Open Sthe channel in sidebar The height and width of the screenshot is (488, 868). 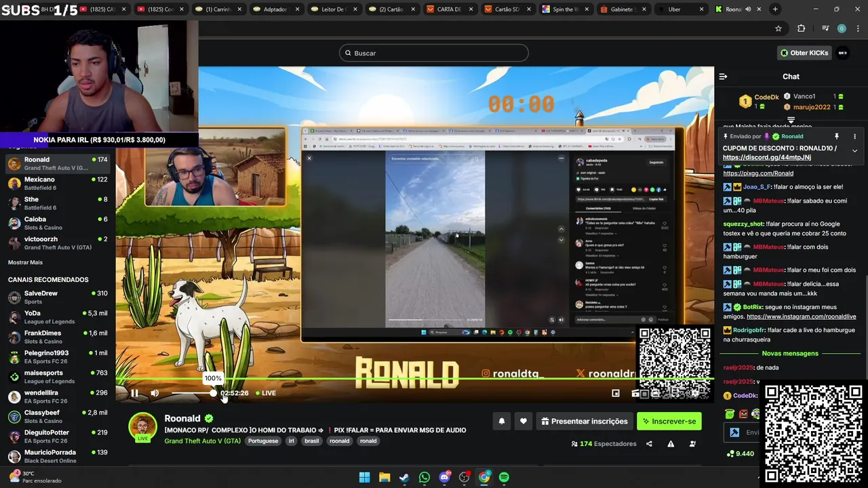[58, 203]
